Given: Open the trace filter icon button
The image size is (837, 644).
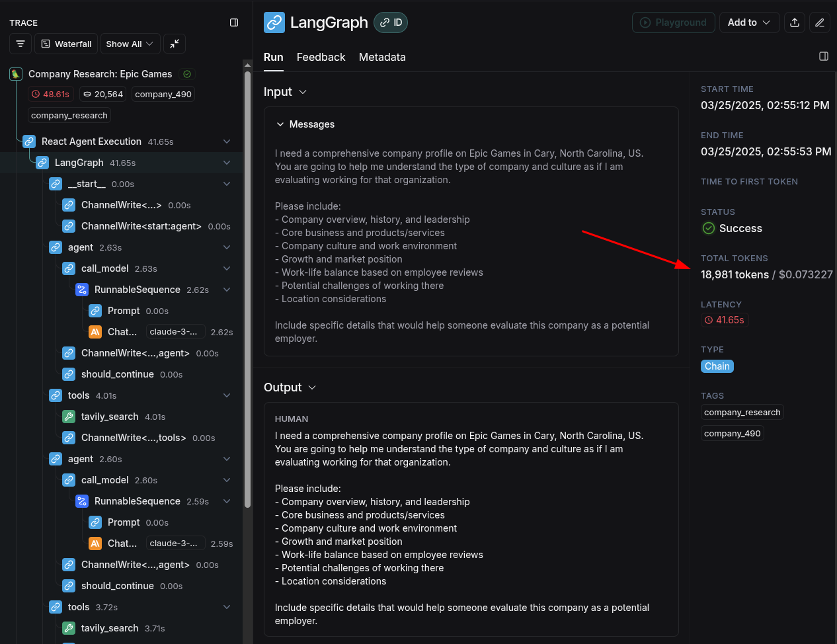Looking at the screenshot, I should pos(20,44).
